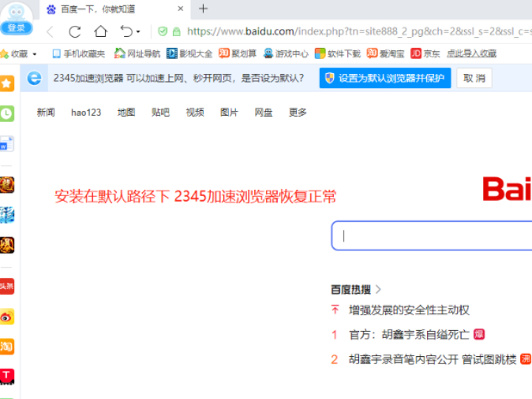This screenshot has width=532, height=399.
Task: Open 贴吧 on Baidu nav
Action: 160,112
